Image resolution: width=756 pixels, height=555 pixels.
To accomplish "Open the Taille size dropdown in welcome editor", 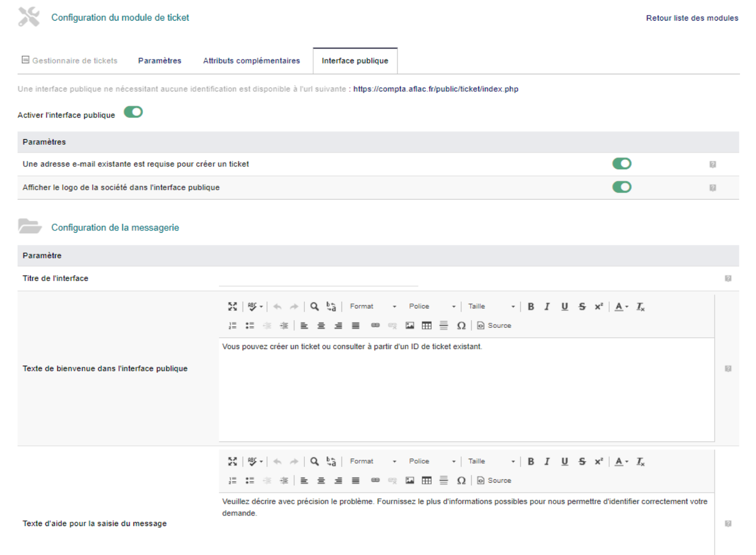I will (x=491, y=307).
